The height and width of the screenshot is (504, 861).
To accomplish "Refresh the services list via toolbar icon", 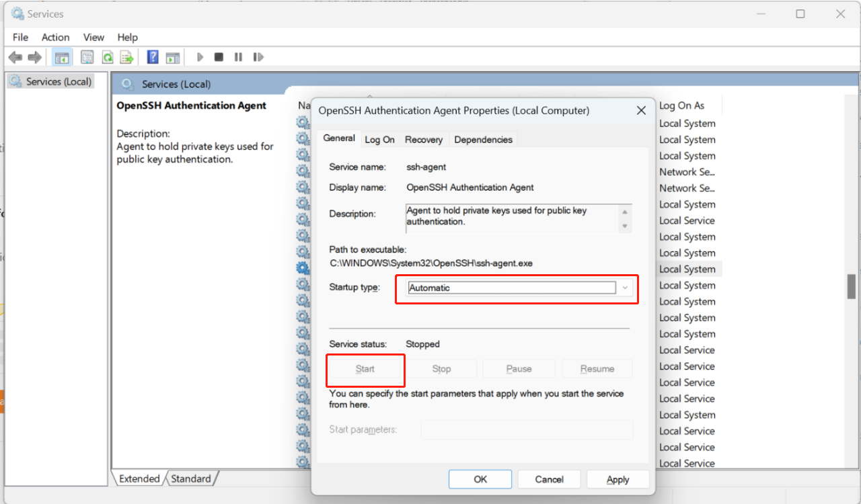I will pos(108,57).
